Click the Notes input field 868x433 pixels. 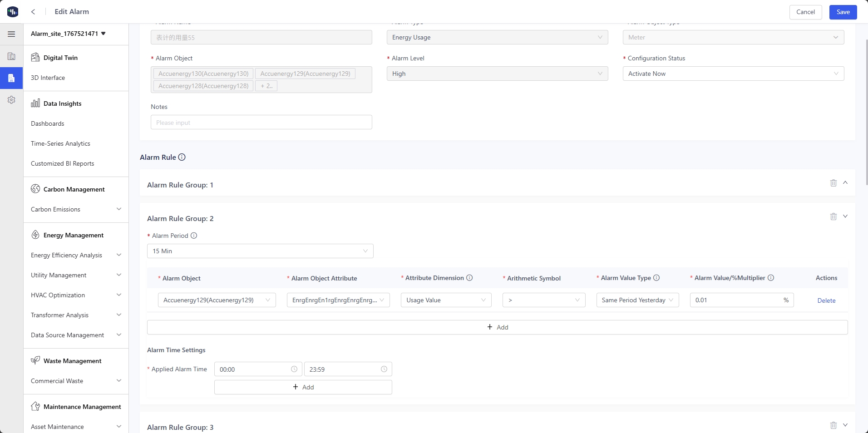[261, 123]
